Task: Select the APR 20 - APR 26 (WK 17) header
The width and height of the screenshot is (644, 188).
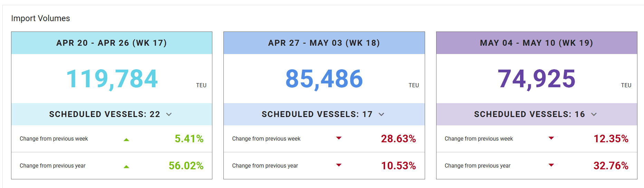Action: coord(112,43)
